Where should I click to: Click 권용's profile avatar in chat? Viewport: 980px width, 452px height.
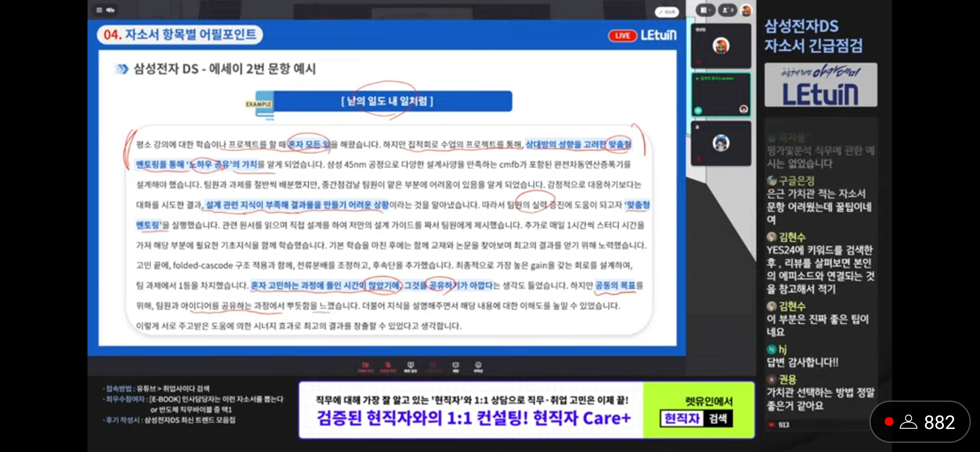[x=771, y=380]
